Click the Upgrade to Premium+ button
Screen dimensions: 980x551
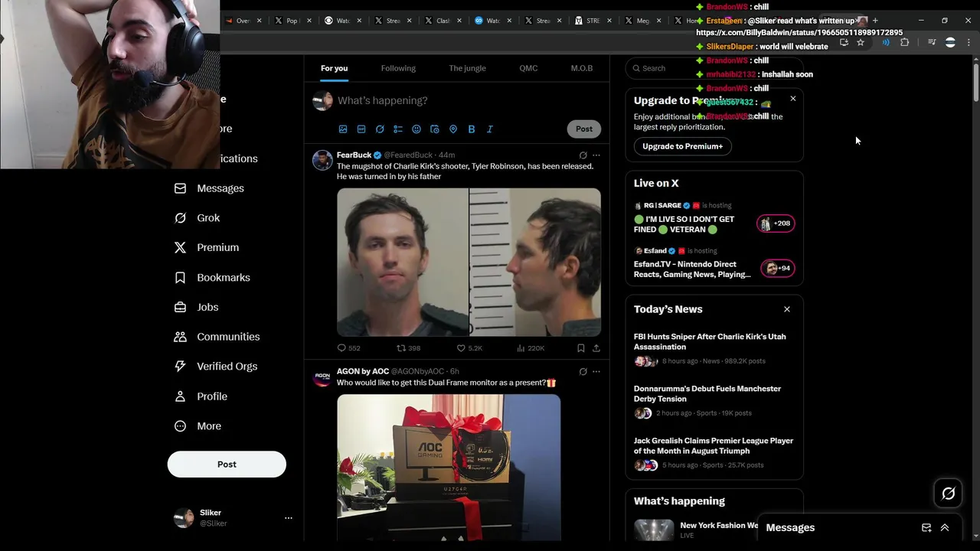pos(682,146)
